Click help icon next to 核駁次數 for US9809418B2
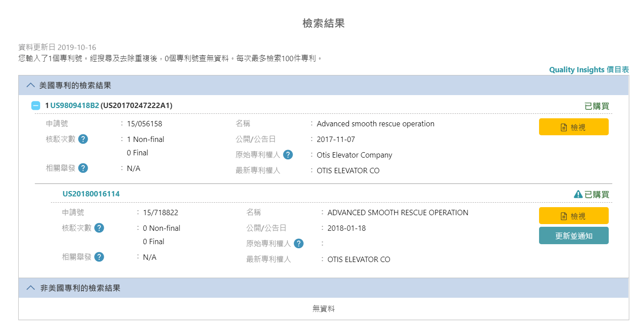 (83, 139)
